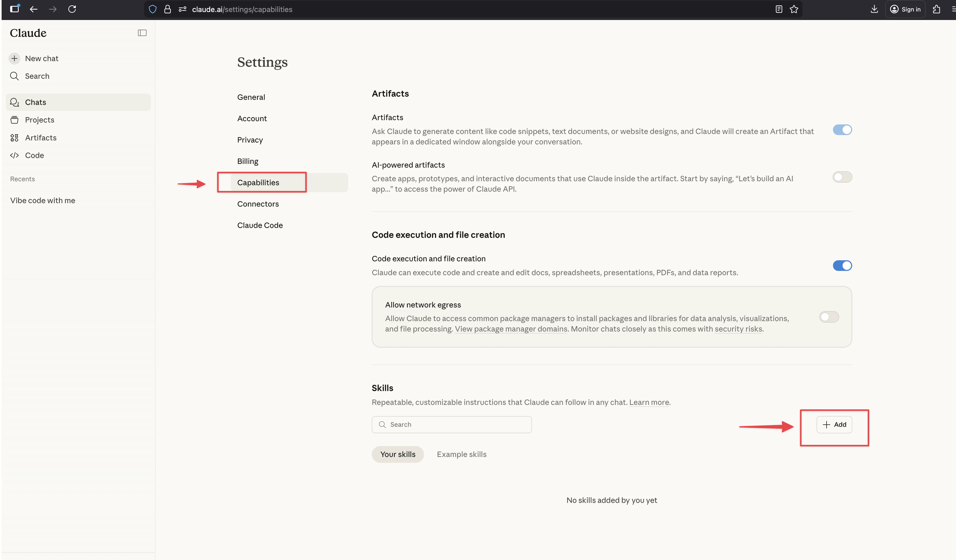Click the Settings page heading

(x=263, y=62)
